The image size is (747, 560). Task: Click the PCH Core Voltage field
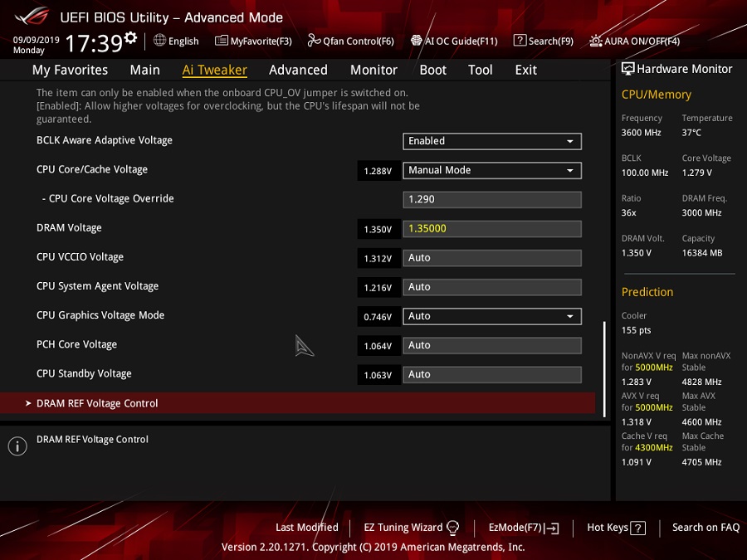pyautogui.click(x=492, y=345)
